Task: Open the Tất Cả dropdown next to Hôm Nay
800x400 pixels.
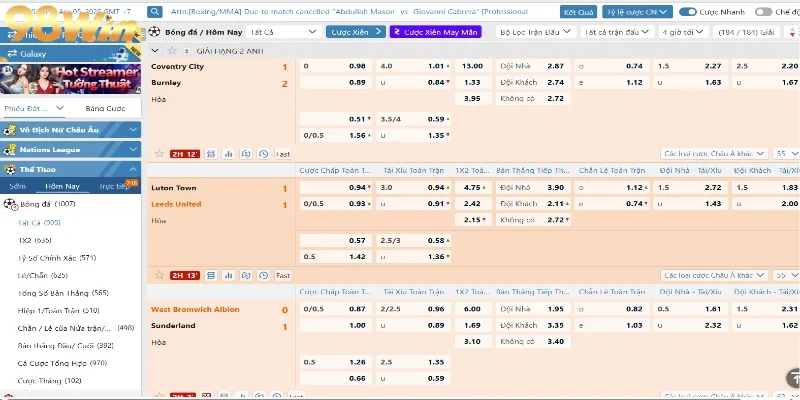Action: pos(283,32)
